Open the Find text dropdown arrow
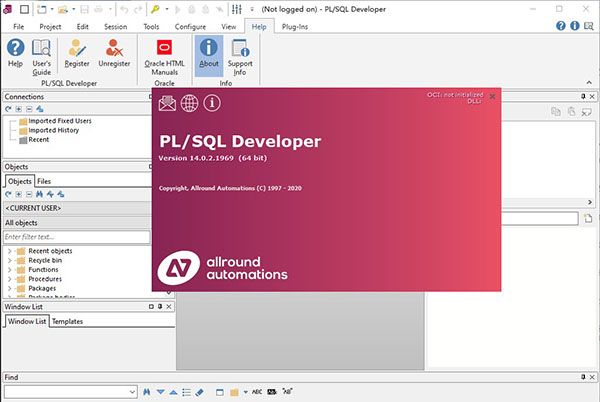The height and width of the screenshot is (402, 600). point(131,392)
